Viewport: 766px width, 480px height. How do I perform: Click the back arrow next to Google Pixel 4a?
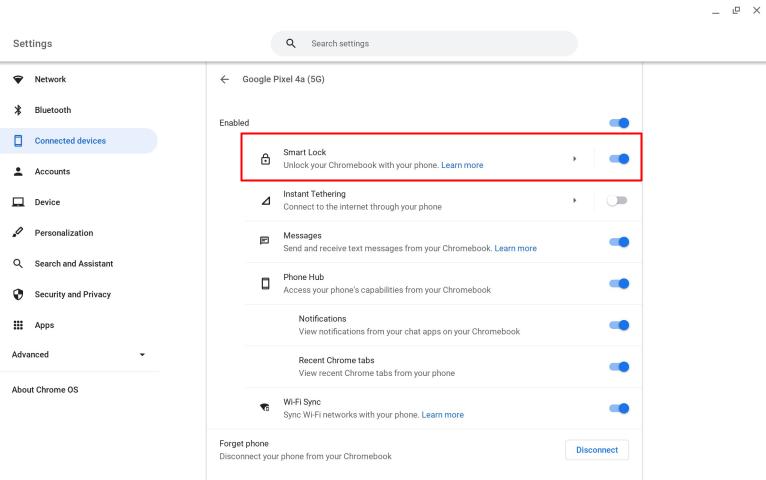tap(224, 79)
